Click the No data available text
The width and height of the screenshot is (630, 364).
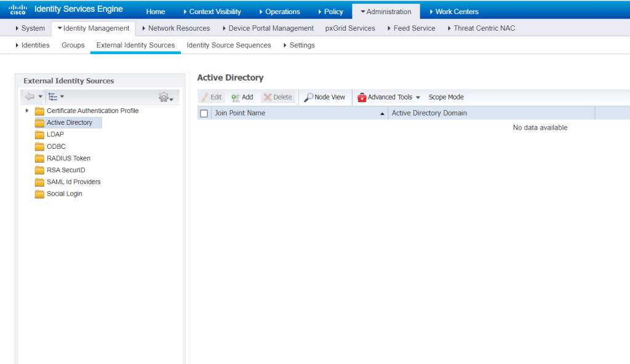pos(540,128)
